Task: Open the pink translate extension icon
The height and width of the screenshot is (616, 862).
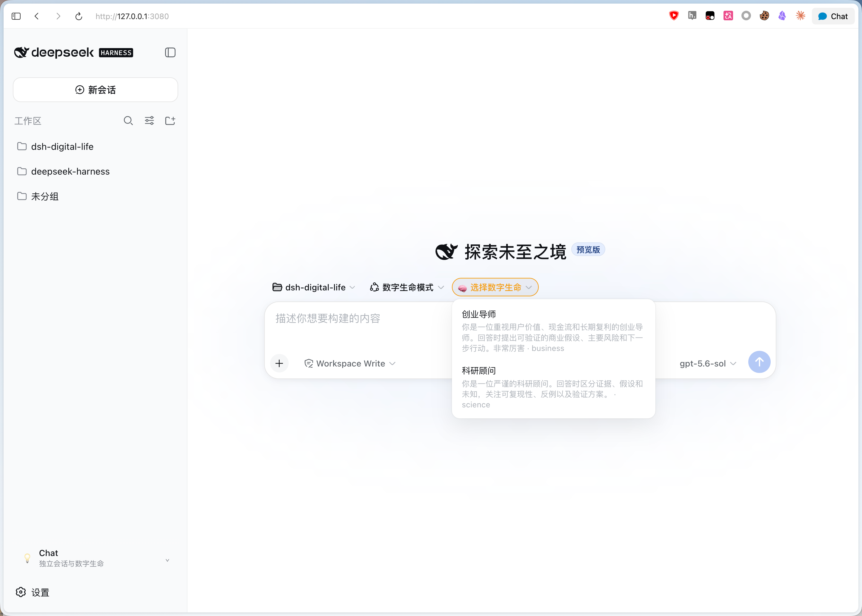Action: click(x=728, y=16)
